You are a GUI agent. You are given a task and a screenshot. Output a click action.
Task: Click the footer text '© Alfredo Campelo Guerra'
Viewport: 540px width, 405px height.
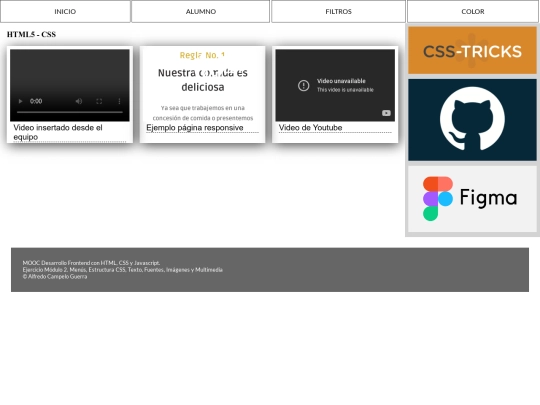55,277
